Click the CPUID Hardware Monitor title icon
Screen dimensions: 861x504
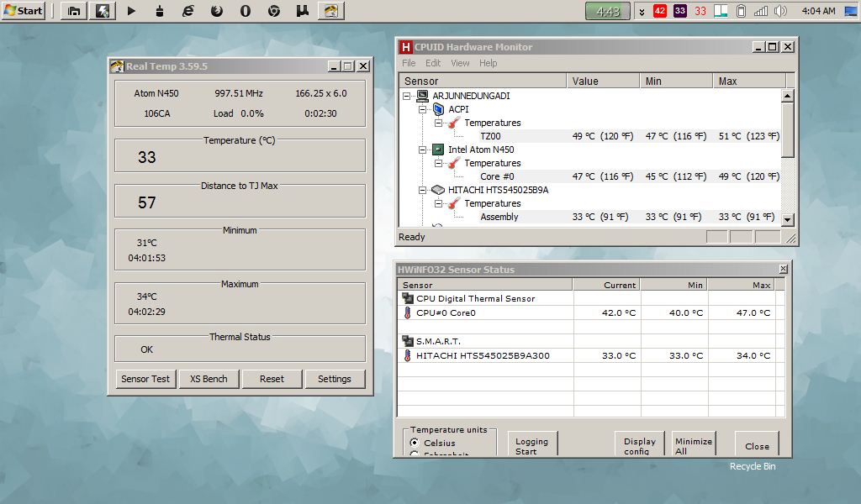coord(405,47)
